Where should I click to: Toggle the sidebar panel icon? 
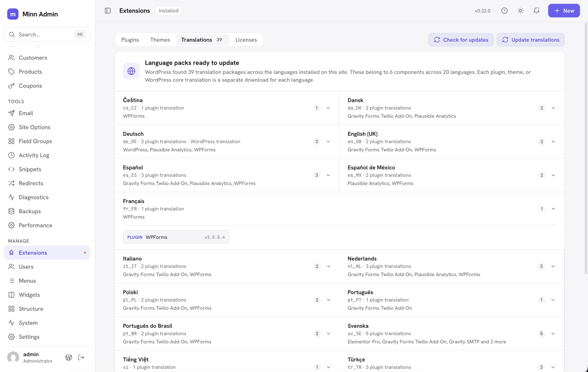(x=108, y=11)
